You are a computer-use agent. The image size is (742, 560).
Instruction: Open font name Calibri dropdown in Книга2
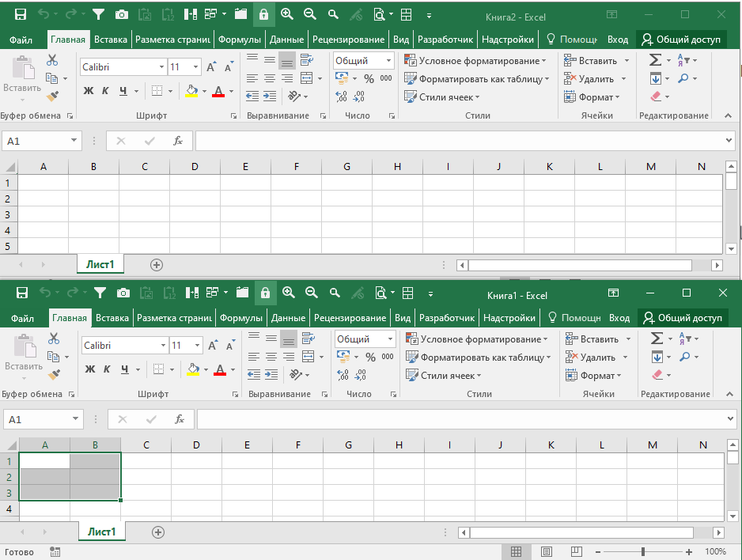click(161, 67)
